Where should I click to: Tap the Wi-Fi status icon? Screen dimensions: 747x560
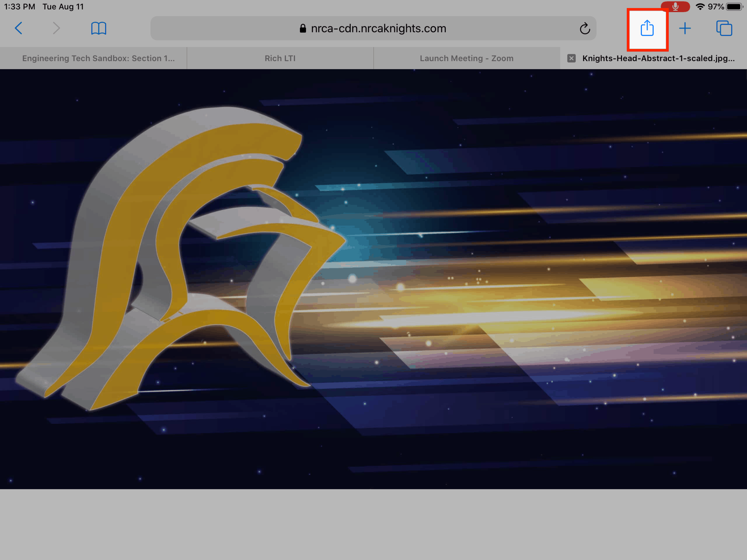700,7
